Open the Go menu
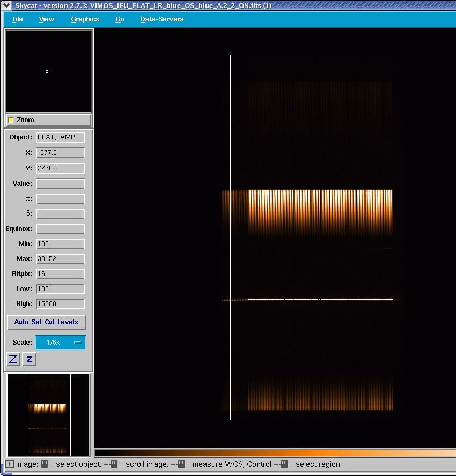This screenshot has height=476, width=456. tap(120, 19)
